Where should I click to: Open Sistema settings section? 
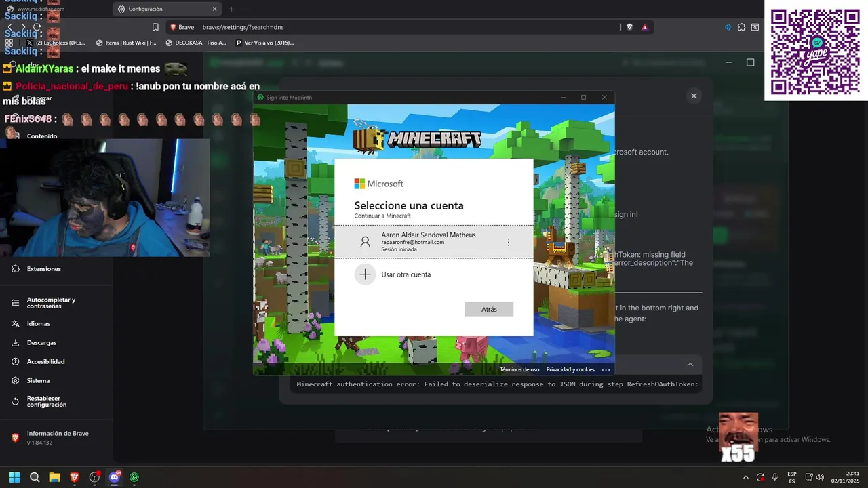click(38, 381)
